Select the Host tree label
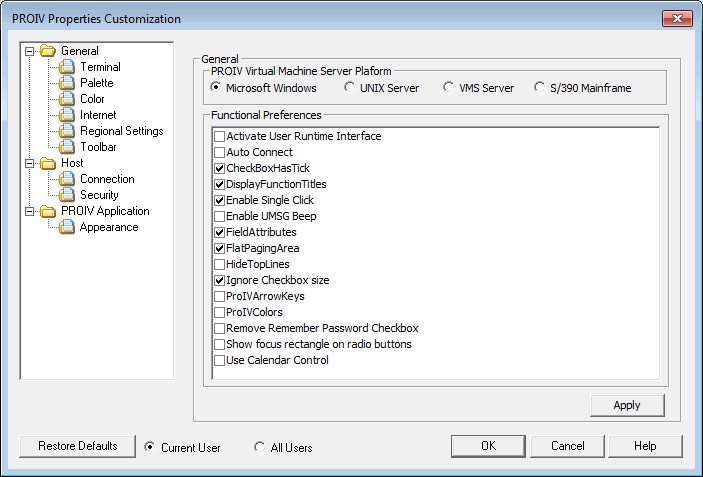Screen dimensions: 703x477 pyautogui.click(x=72, y=163)
